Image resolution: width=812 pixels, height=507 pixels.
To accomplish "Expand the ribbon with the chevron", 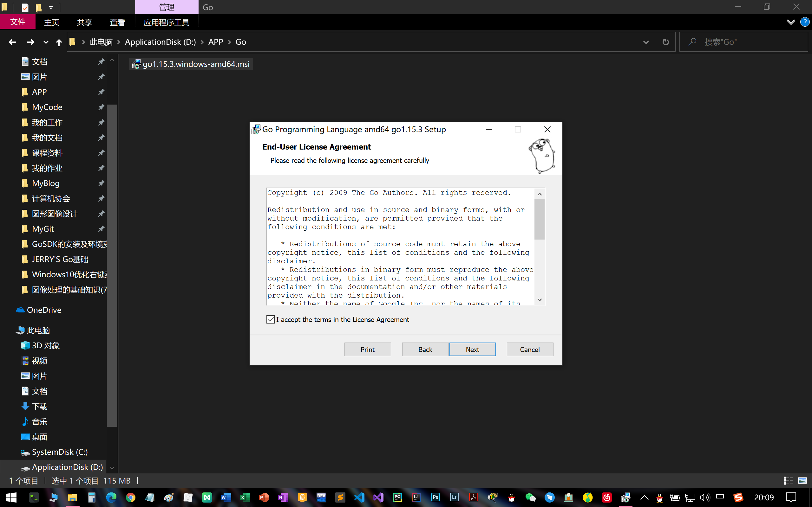I will pos(791,22).
